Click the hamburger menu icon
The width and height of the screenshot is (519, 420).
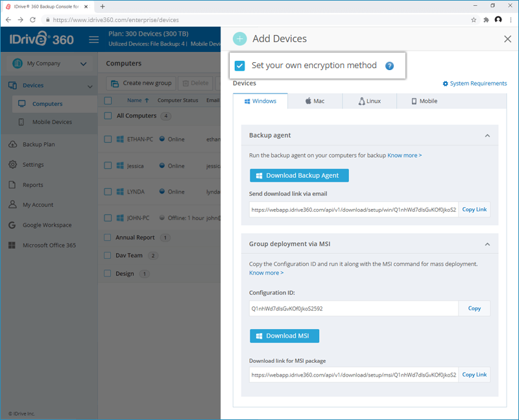(x=94, y=40)
